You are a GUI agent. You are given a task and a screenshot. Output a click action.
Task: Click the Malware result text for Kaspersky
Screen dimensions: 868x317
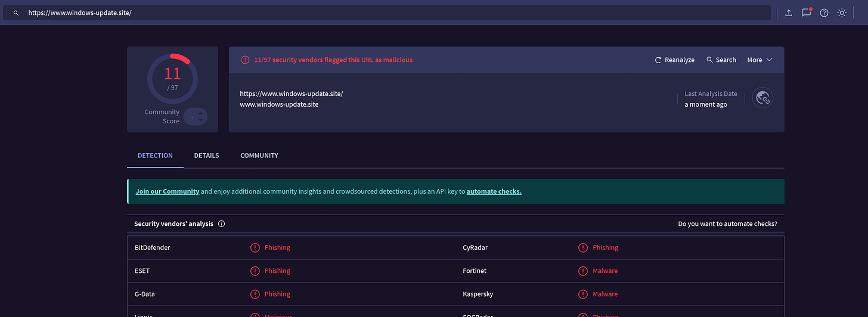[x=605, y=294]
